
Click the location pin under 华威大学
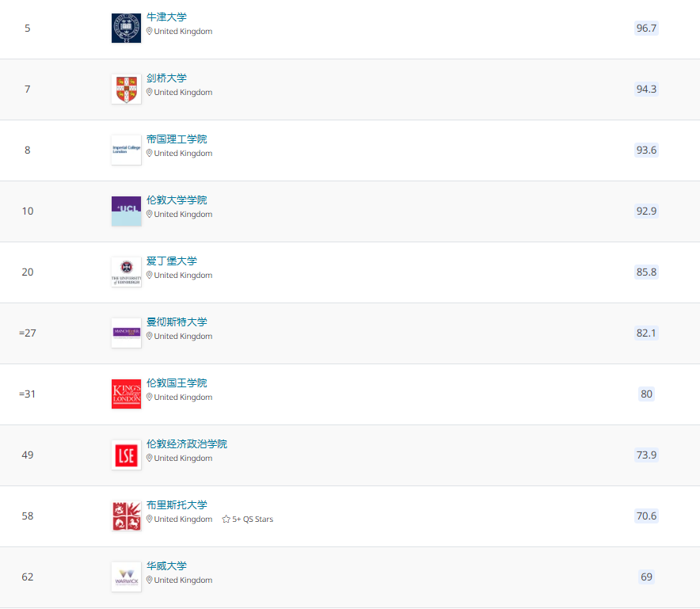pos(150,580)
